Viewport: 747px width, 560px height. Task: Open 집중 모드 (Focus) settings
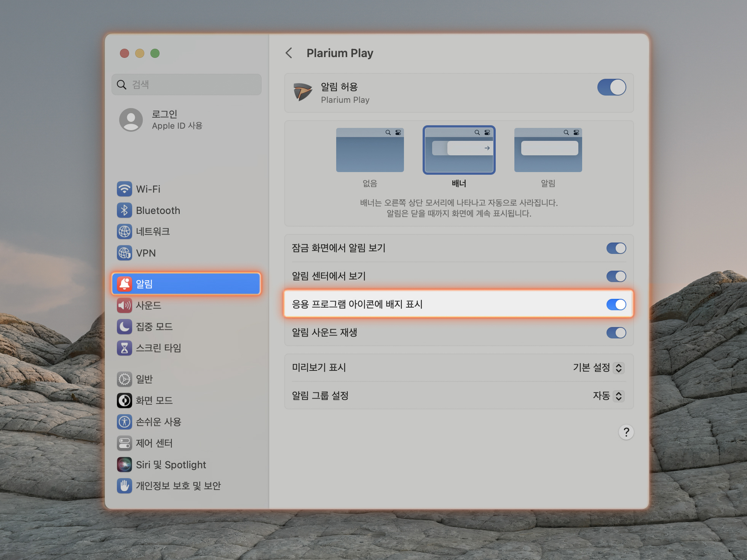point(154,326)
